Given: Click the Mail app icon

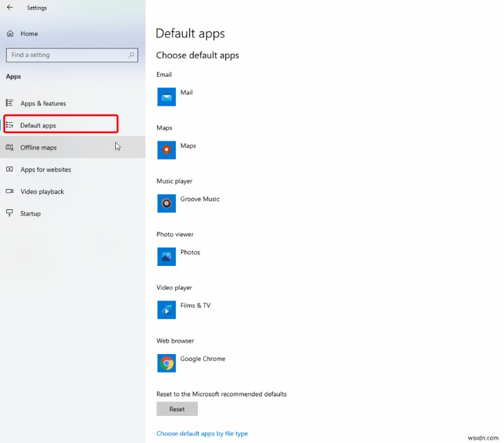Looking at the screenshot, I should pos(166,97).
